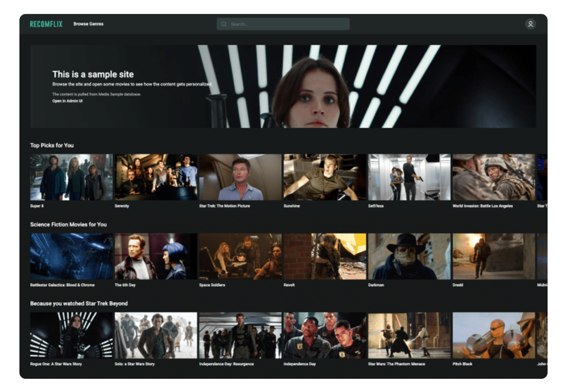Open Rogue One: A Star Wars Story thumbnail
567x392 pixels.
pyautogui.click(x=71, y=335)
